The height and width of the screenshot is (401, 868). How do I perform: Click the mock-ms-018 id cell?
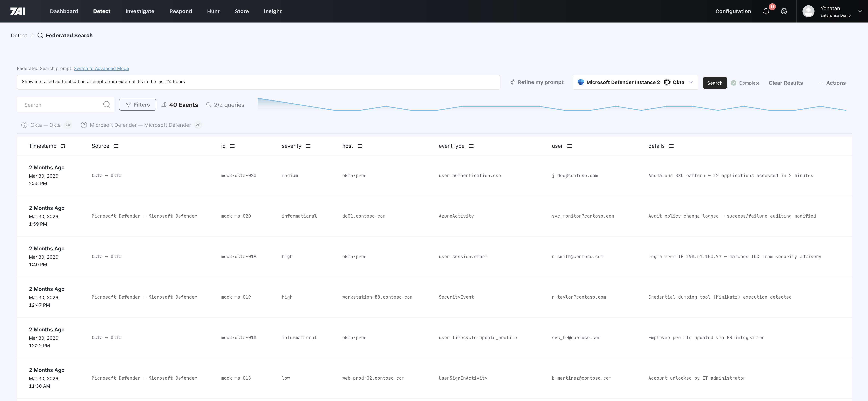click(x=236, y=378)
